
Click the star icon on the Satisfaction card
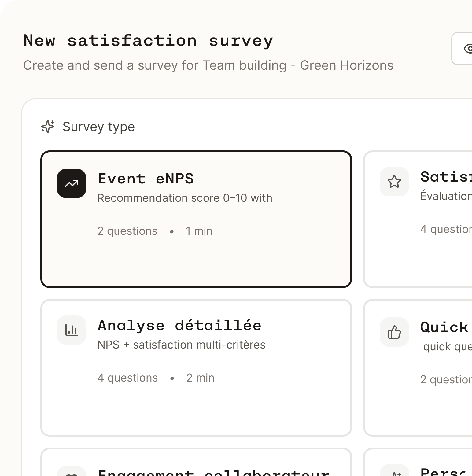click(394, 182)
